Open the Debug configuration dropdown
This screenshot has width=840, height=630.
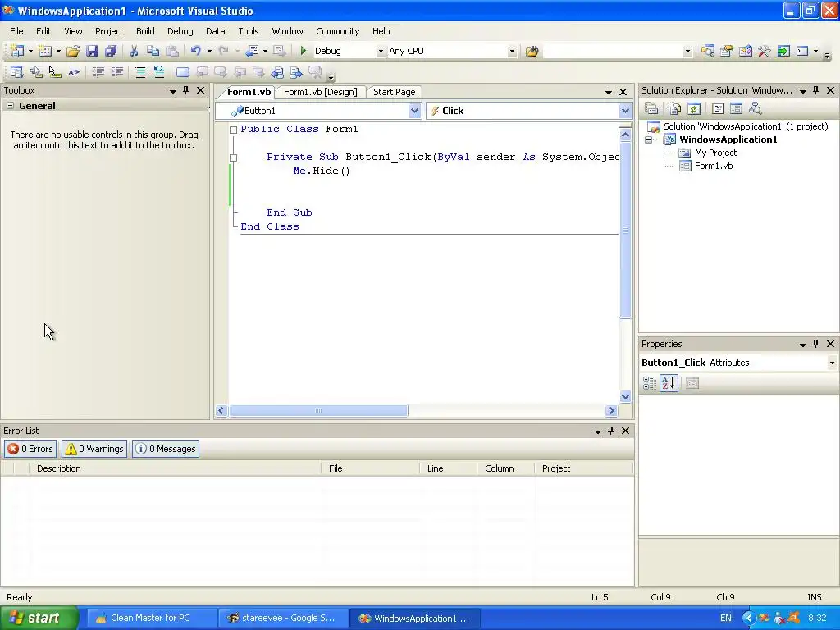381,51
